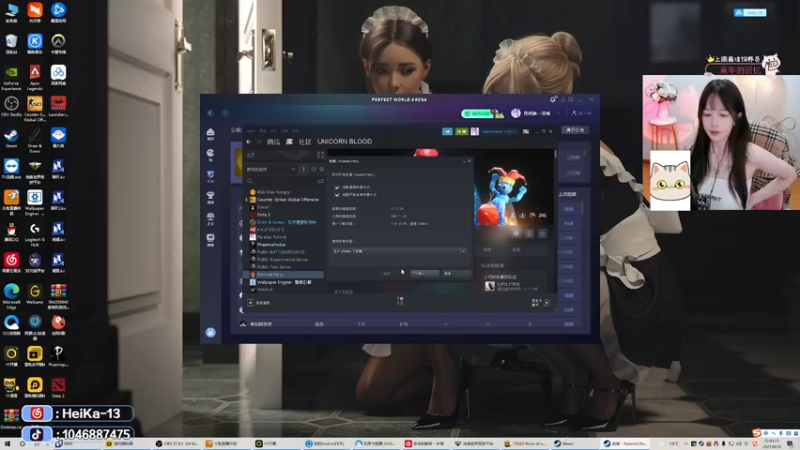This screenshot has height=450, width=800.
Task: Select Bob Was Hungry in library
Action: (273, 192)
